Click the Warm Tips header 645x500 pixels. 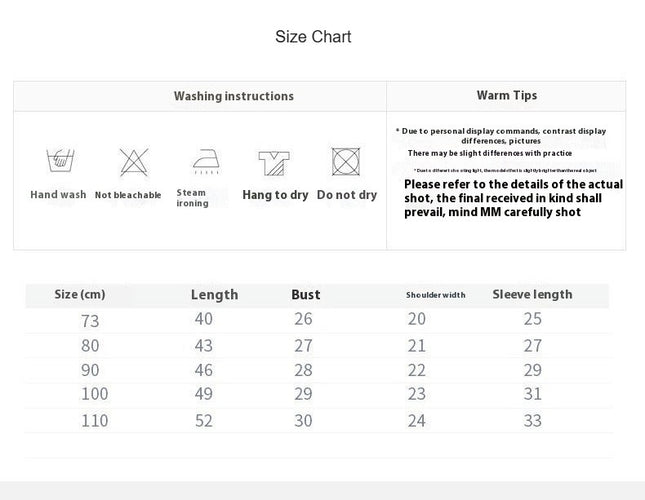coord(507,95)
